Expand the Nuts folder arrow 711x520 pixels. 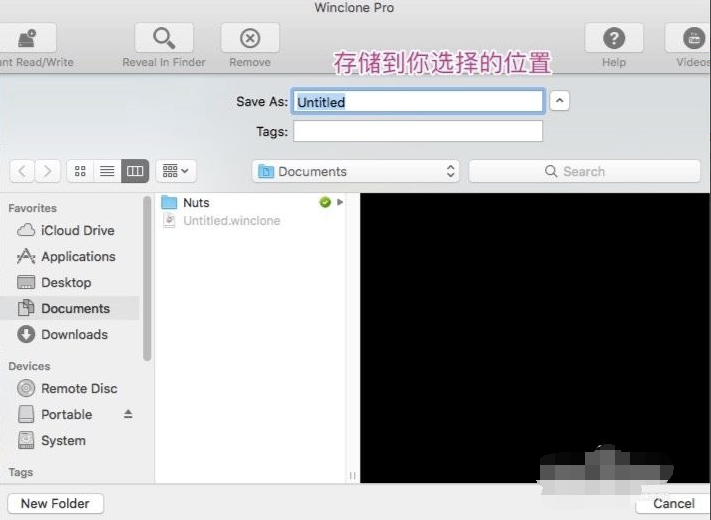340,202
